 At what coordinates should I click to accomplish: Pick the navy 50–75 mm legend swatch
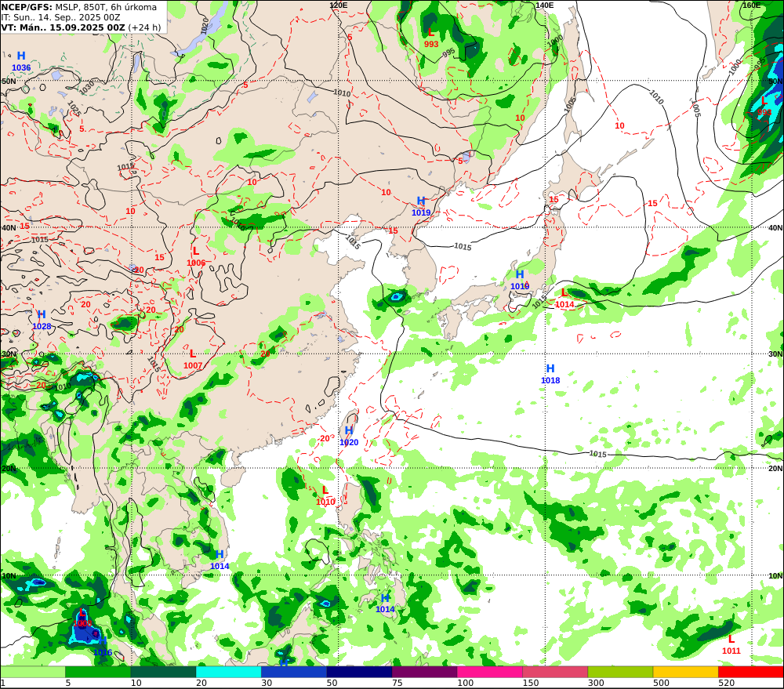pos(359,672)
